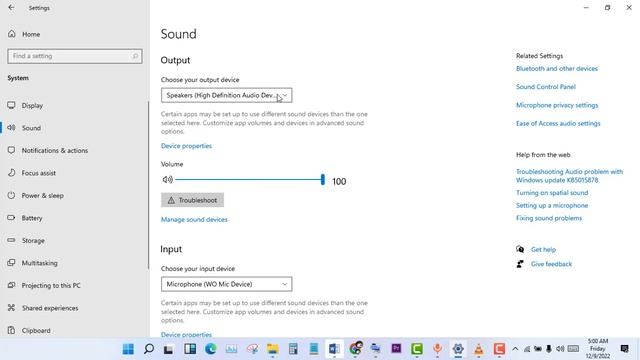Focus the Find a setting search box
The image size is (640, 360).
pos(75,56)
